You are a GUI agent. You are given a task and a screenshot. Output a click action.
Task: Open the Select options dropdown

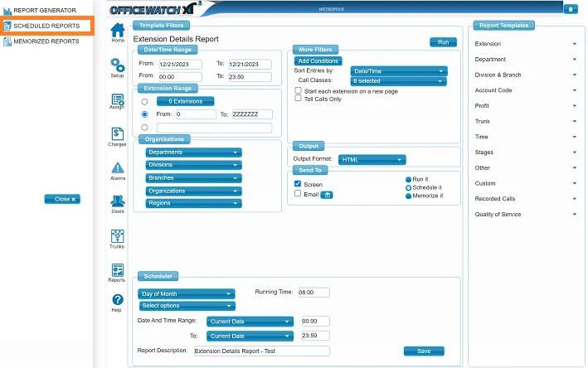tap(187, 306)
